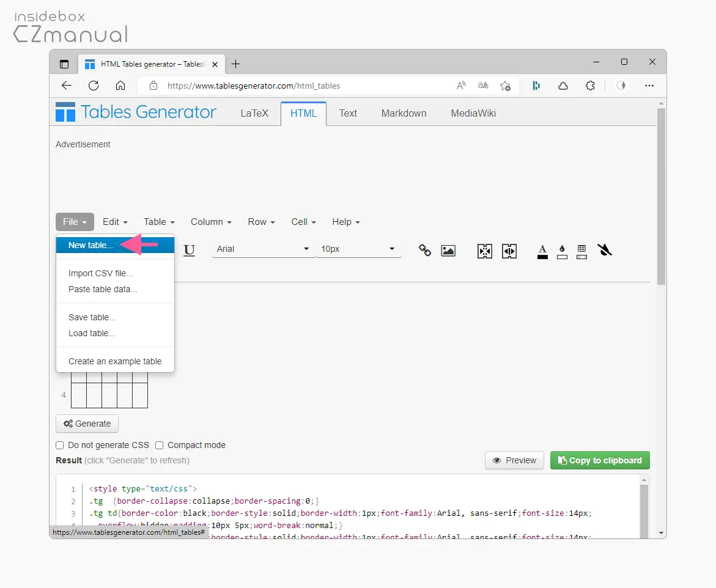Open browser extensions puzzle icon
The width and height of the screenshot is (716, 588).
tap(590, 86)
